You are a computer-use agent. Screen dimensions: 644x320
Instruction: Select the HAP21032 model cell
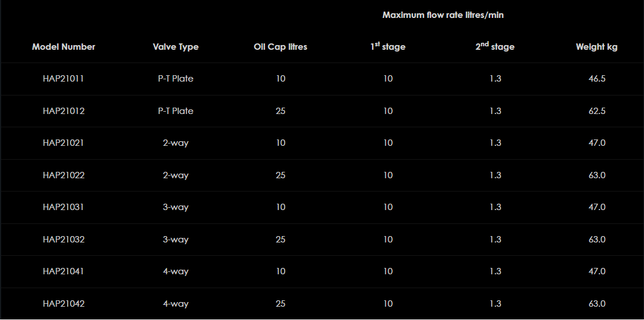click(x=64, y=240)
